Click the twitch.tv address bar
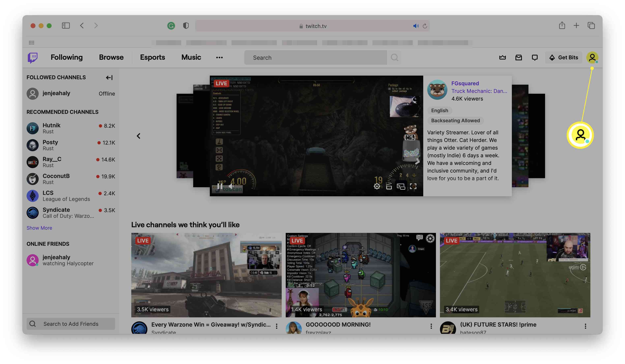This screenshot has height=364, width=625. (x=312, y=26)
